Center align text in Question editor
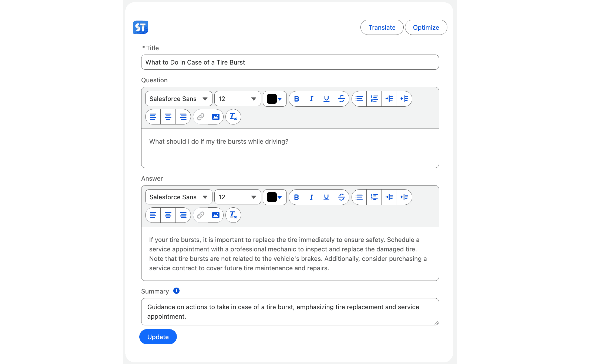Image resolution: width=594 pixels, height=364 pixels. 168,117
